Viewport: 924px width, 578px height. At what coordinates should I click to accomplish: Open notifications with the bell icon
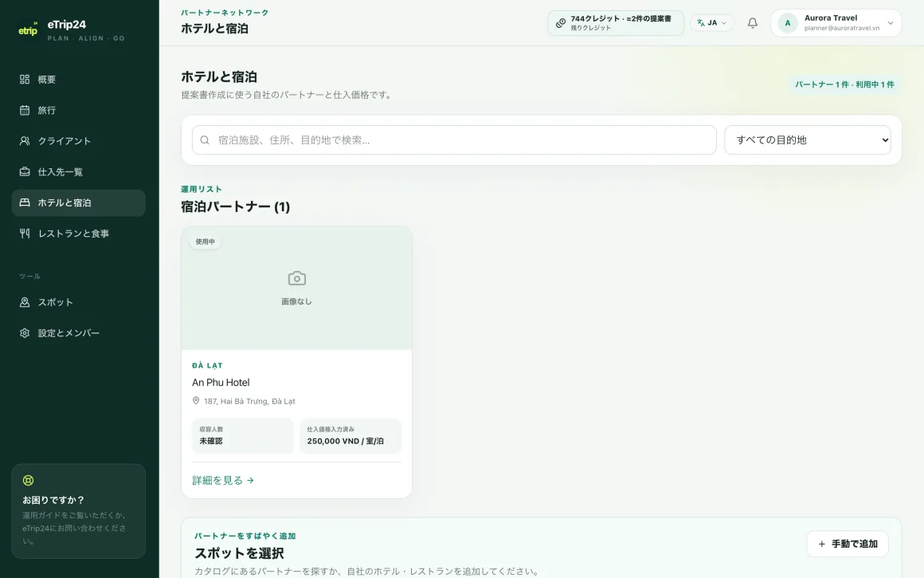click(753, 23)
